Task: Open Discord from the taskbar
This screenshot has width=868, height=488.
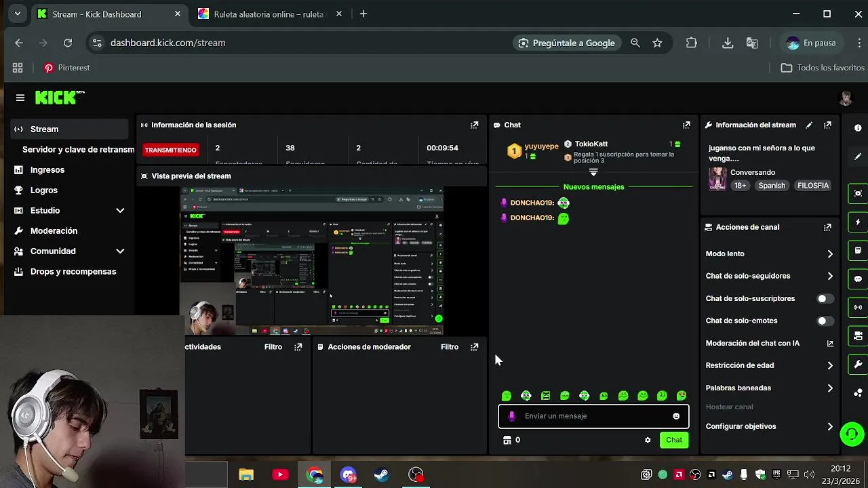Action: pos(348,474)
